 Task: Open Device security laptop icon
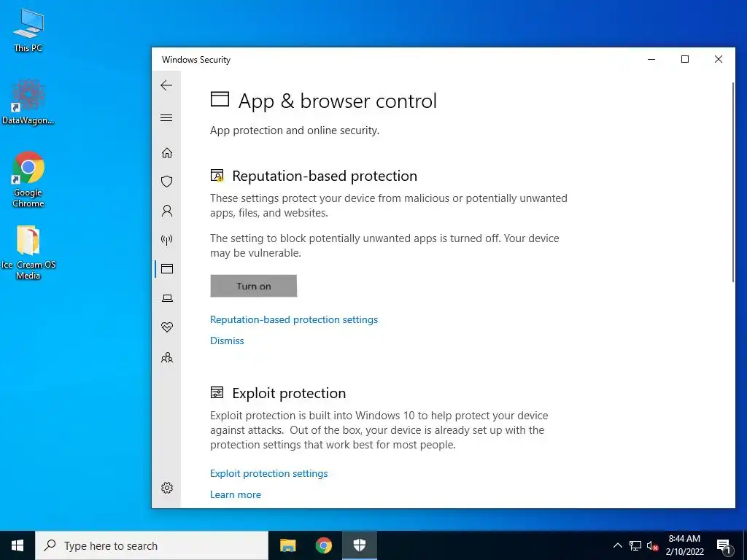click(x=167, y=298)
